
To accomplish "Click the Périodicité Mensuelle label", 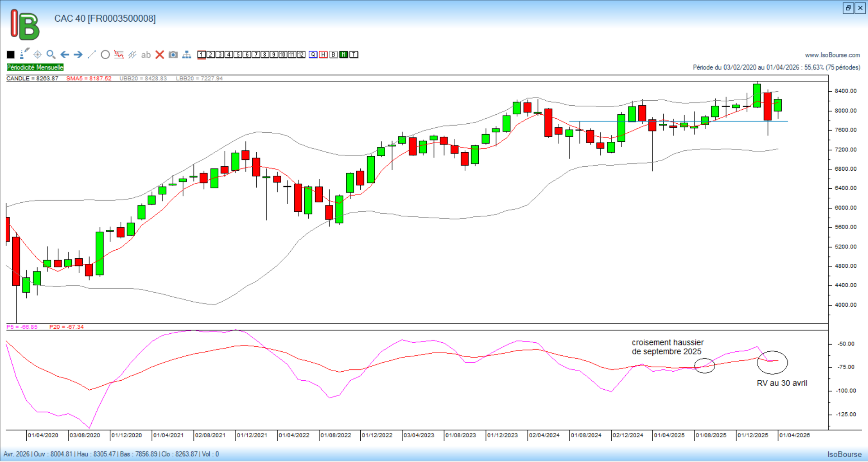I will pyautogui.click(x=35, y=67).
